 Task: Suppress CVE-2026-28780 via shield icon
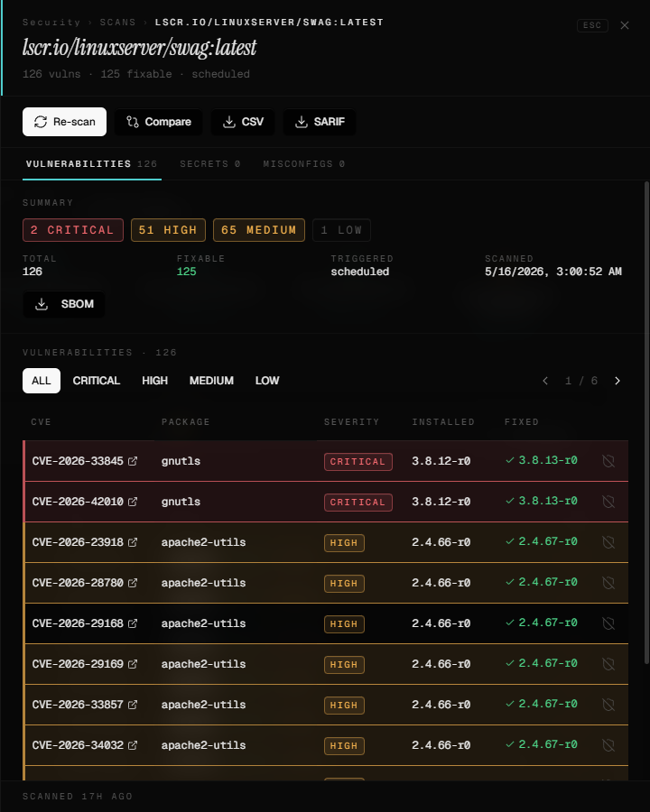(x=608, y=583)
